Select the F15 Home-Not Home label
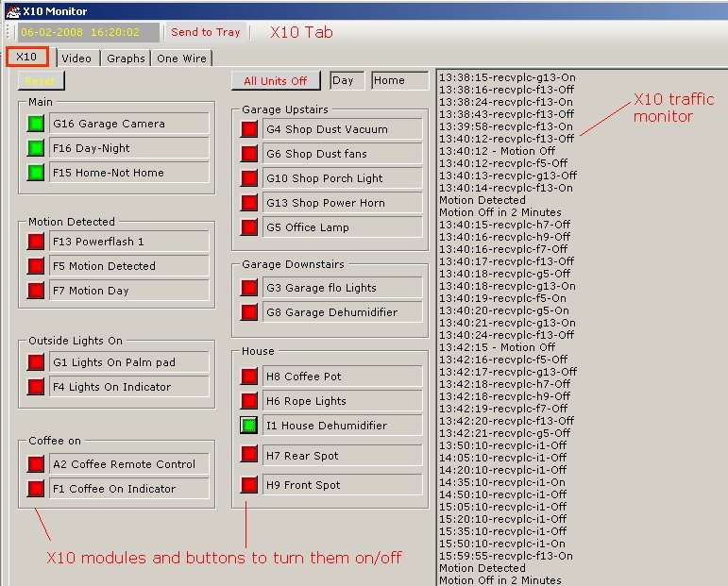 tap(129, 173)
